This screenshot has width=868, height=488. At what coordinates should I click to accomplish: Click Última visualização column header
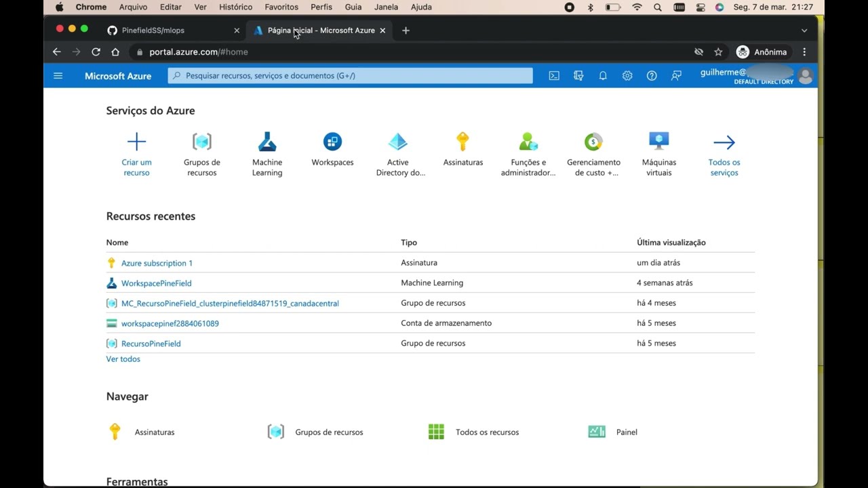671,243
